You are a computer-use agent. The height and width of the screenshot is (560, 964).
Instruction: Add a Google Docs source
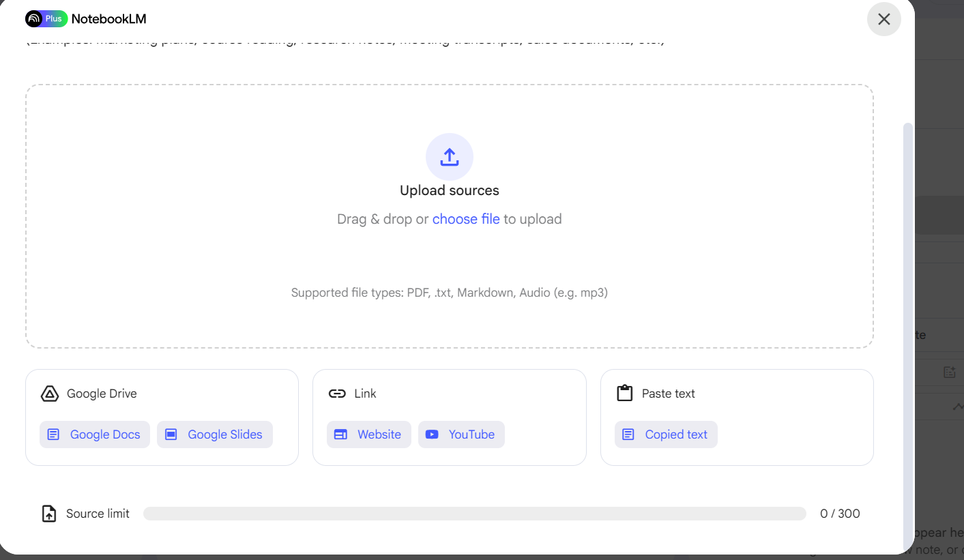tap(95, 434)
